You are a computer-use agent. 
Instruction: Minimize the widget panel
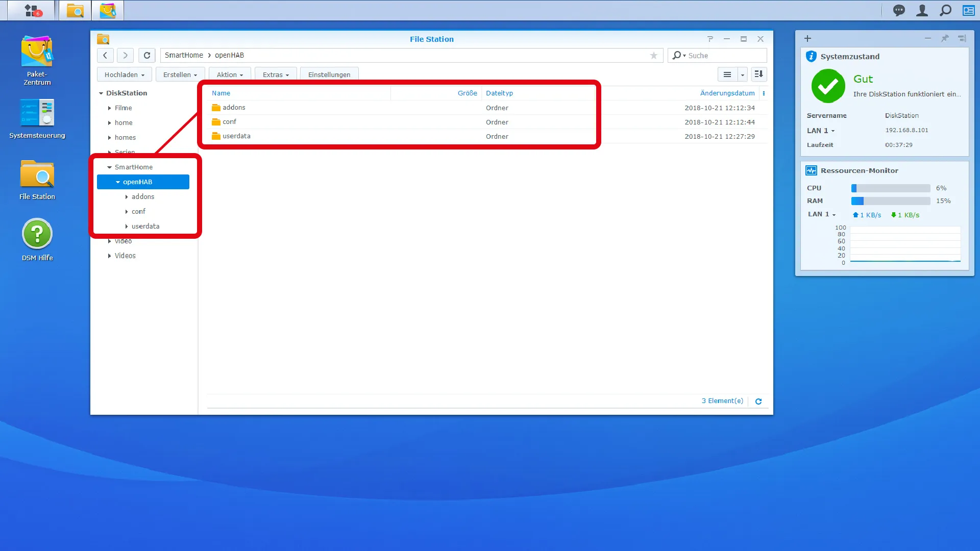[927, 38]
